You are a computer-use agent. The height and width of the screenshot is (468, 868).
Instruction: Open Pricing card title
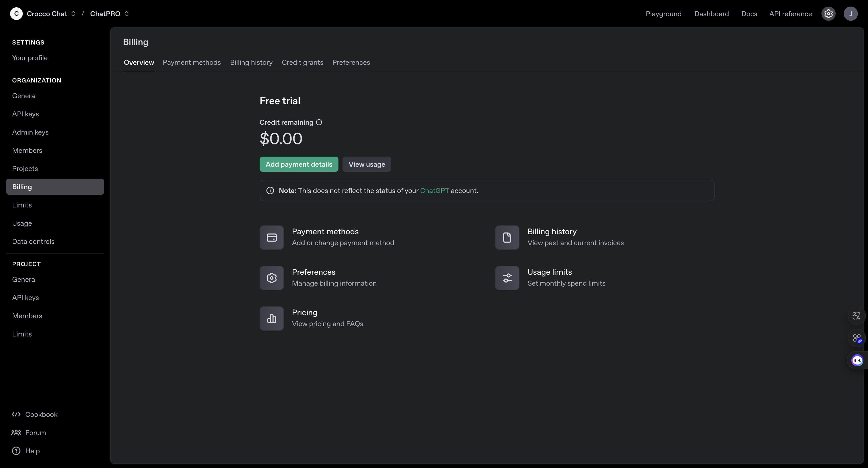(305, 313)
